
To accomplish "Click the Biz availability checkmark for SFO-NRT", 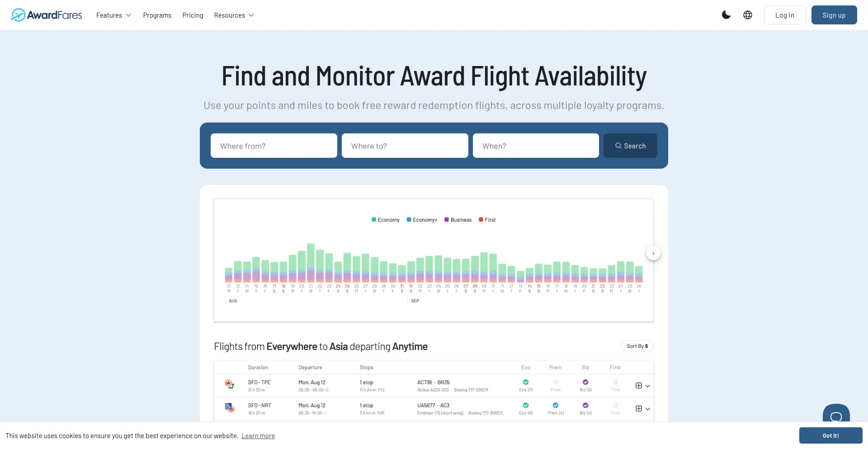I will 585,406.
